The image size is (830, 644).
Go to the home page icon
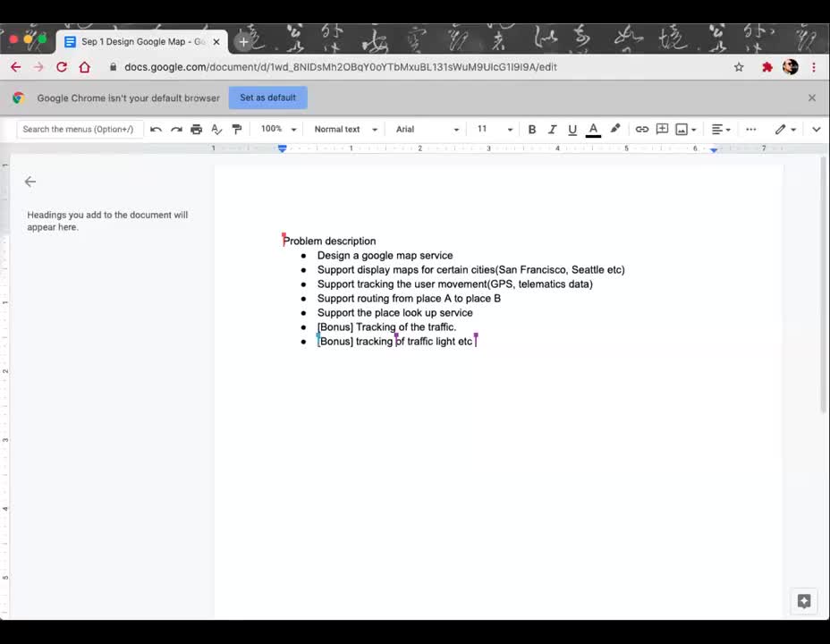85,67
